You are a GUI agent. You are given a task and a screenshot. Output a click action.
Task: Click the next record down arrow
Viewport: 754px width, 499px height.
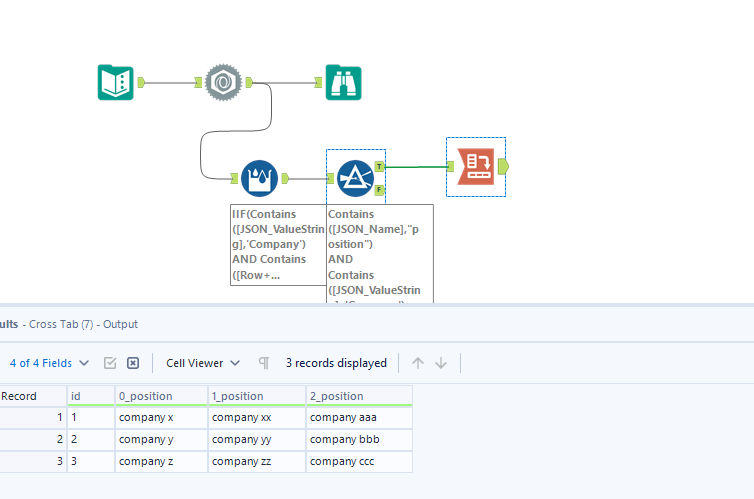[x=441, y=363]
